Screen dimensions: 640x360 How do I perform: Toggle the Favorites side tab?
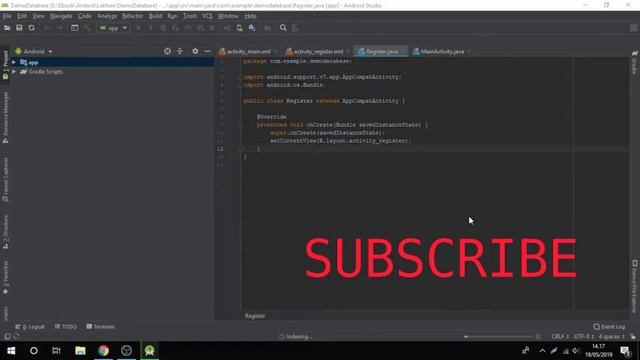5,277
